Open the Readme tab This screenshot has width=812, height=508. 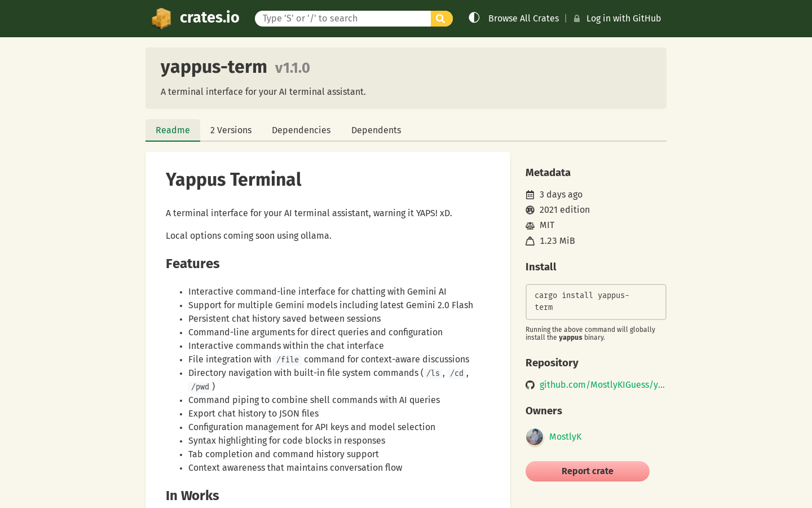click(173, 130)
